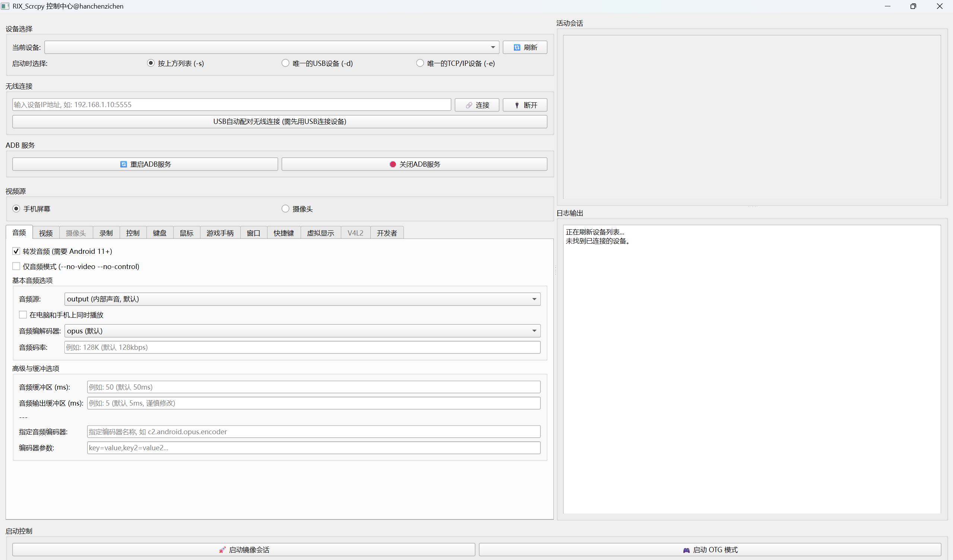The height and width of the screenshot is (560, 953).
Task: Switch to the 视频 tab
Action: point(46,233)
